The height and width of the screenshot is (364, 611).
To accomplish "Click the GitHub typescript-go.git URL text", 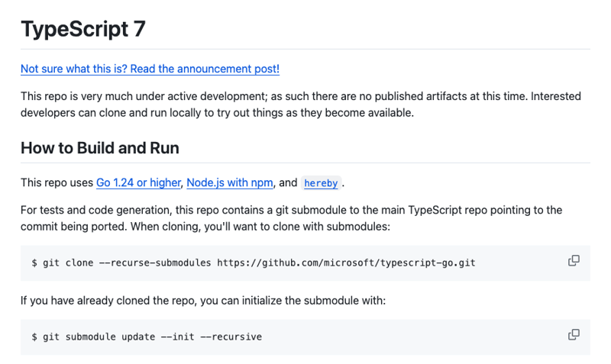I will (346, 263).
